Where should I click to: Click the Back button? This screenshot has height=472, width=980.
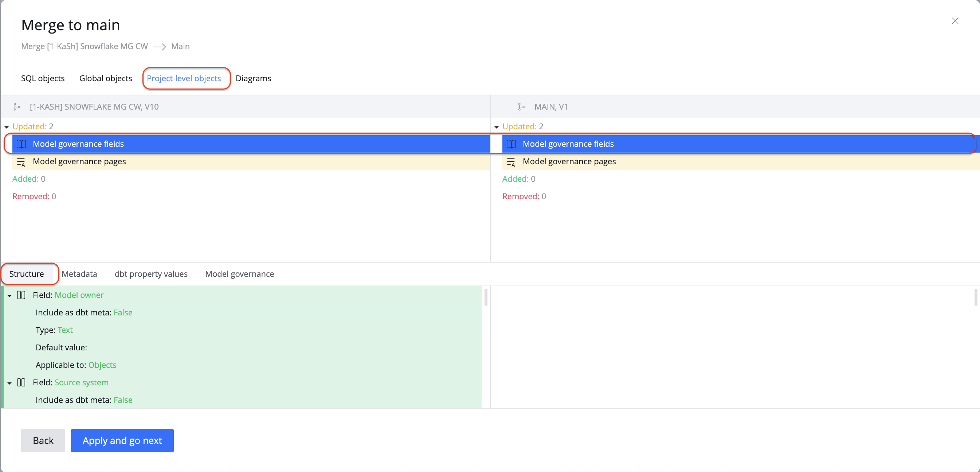pos(43,441)
